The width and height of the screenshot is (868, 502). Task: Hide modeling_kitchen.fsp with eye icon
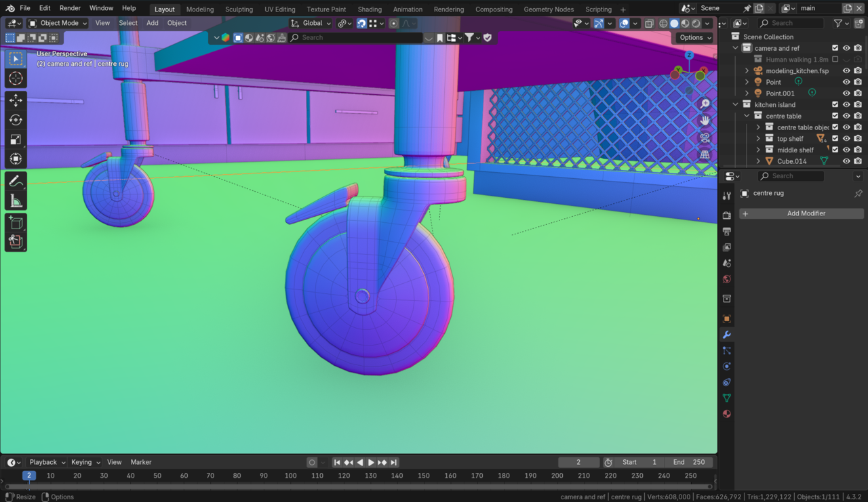tap(846, 70)
